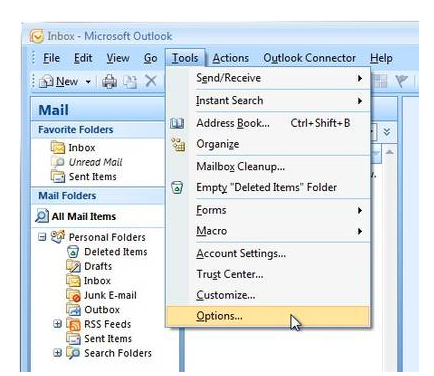The height and width of the screenshot is (376, 434).
Task: Click the Move to Folder toolbar icon
Action: pyautogui.click(x=130, y=81)
